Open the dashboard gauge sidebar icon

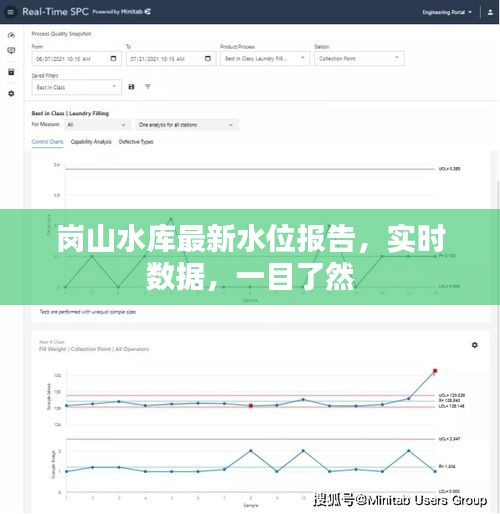point(11,35)
